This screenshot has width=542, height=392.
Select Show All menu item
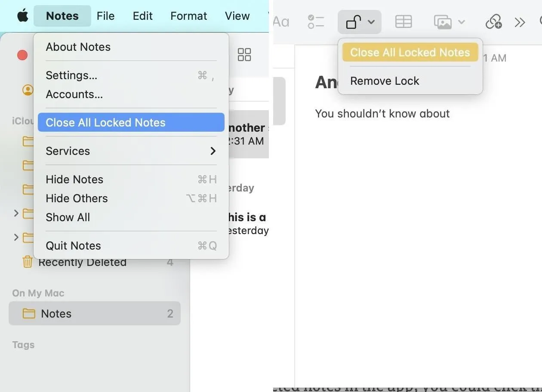131,217
